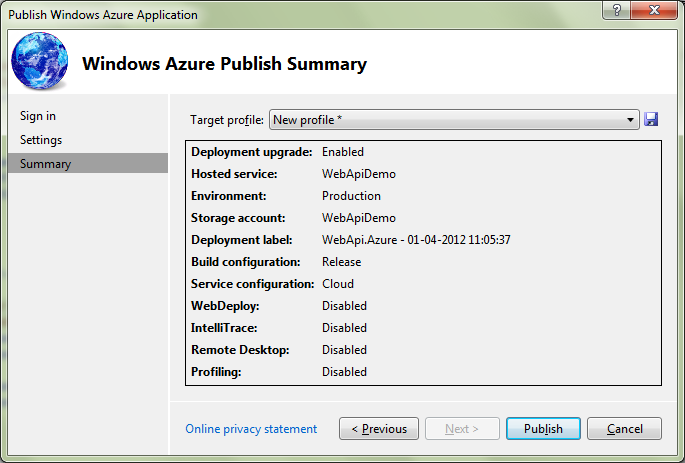Click the disabled Next button
The width and height of the screenshot is (685, 463).
462,428
